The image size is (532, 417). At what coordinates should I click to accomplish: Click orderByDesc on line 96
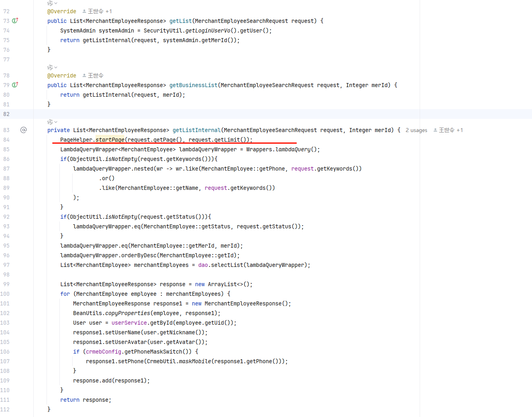[x=139, y=255]
